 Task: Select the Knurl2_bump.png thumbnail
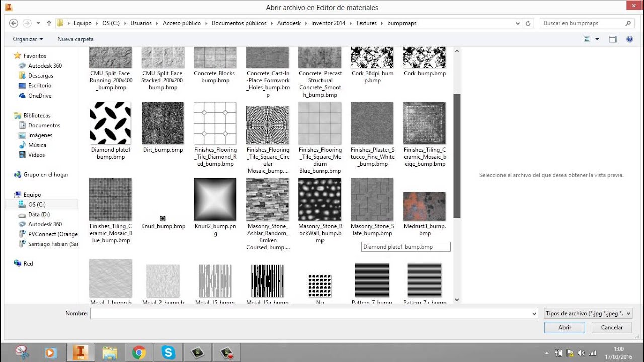pyautogui.click(x=215, y=200)
